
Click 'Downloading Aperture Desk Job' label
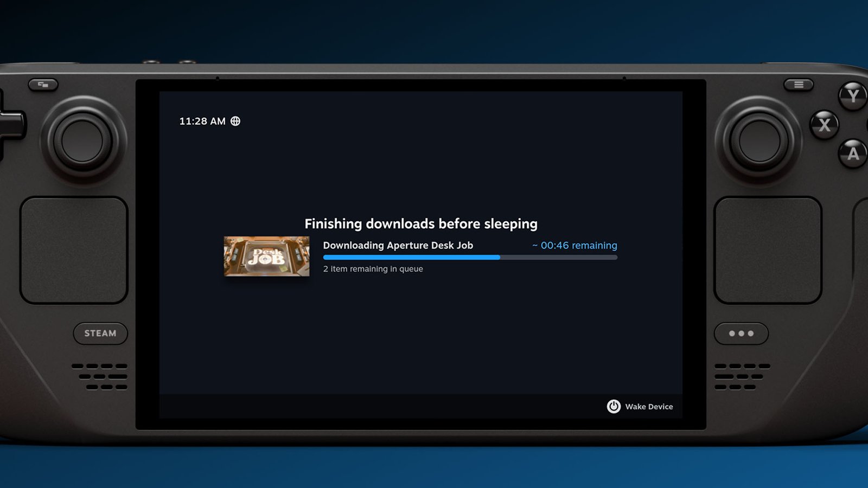click(398, 245)
